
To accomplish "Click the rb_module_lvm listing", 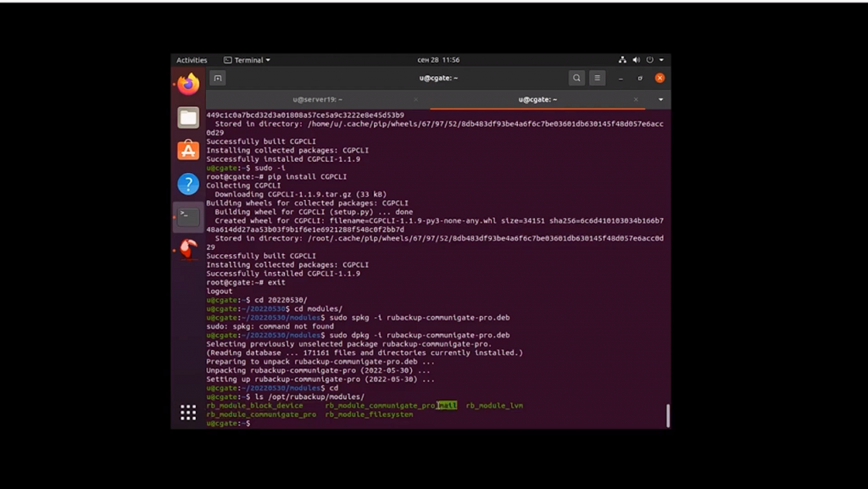I will click(x=494, y=405).
